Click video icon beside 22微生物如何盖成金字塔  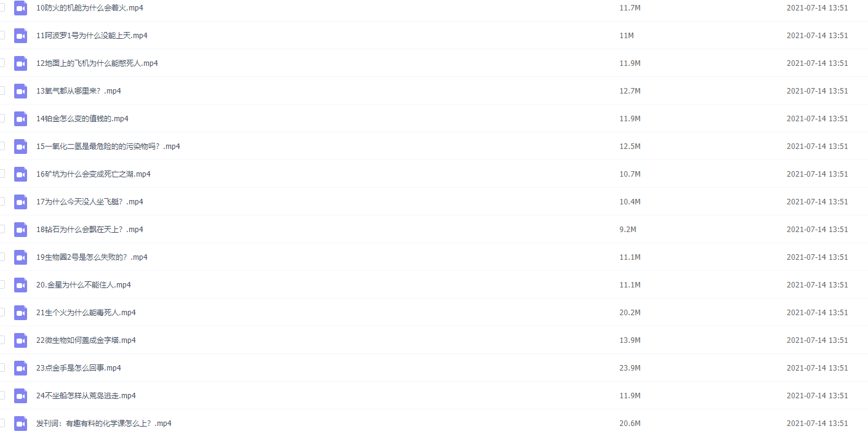tap(21, 340)
